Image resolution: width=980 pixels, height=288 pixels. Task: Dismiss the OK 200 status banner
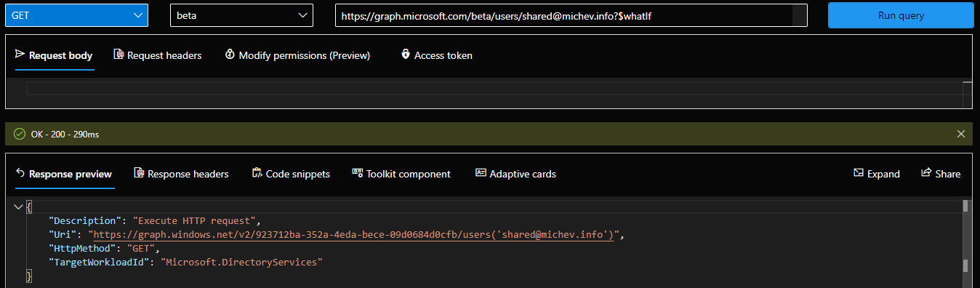(x=961, y=134)
